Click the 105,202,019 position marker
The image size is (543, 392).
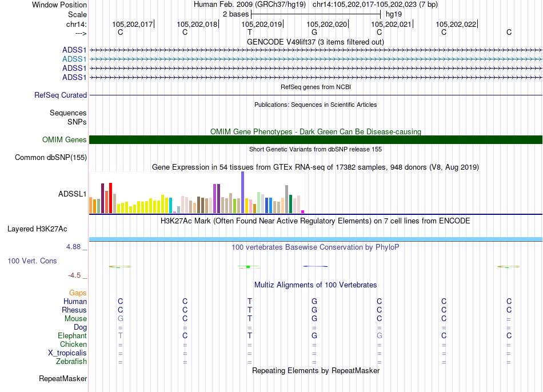pyautogui.click(x=262, y=25)
